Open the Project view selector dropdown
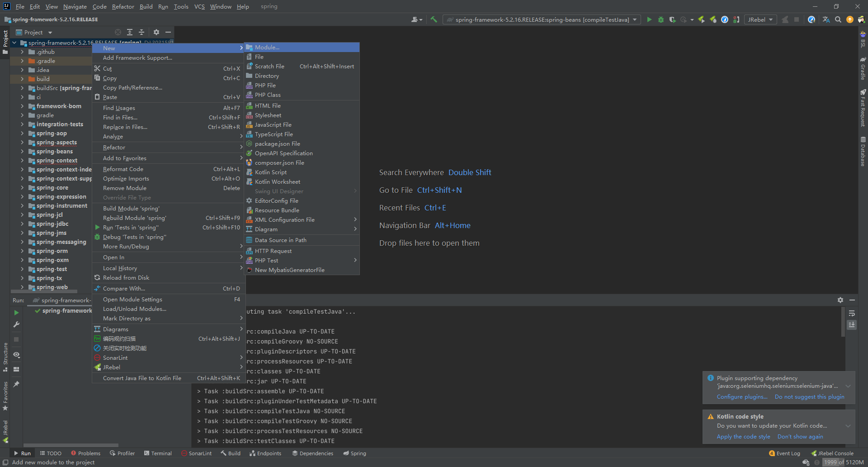 [34, 32]
